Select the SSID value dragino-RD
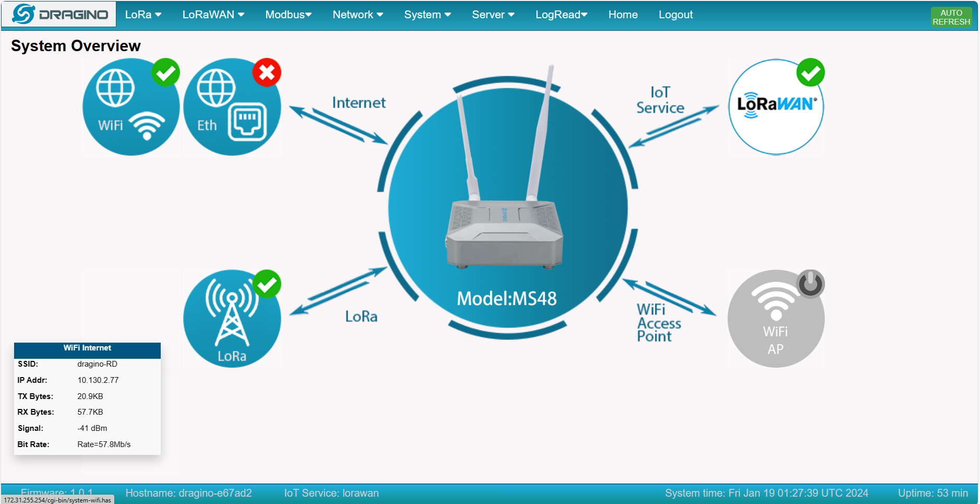 pos(98,364)
